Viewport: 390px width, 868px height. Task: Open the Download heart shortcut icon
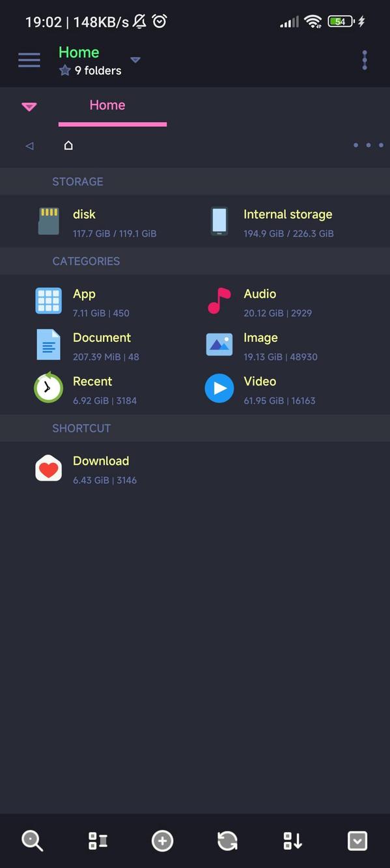click(x=49, y=468)
